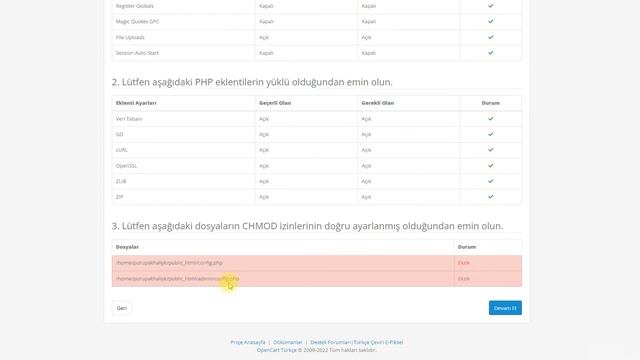Click the Veri Tabanı status checkmark
The height and width of the screenshot is (360, 640).
(x=491, y=119)
